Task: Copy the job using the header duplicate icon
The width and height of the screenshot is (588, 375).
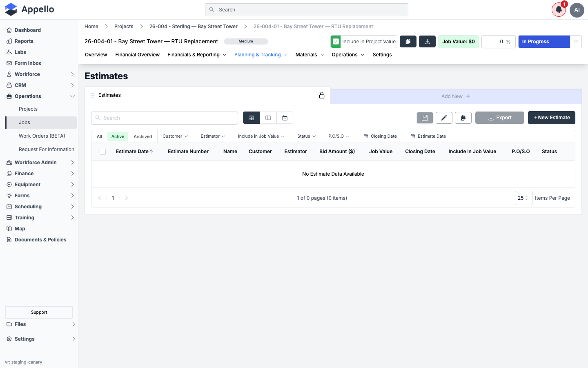Action: coord(408,42)
